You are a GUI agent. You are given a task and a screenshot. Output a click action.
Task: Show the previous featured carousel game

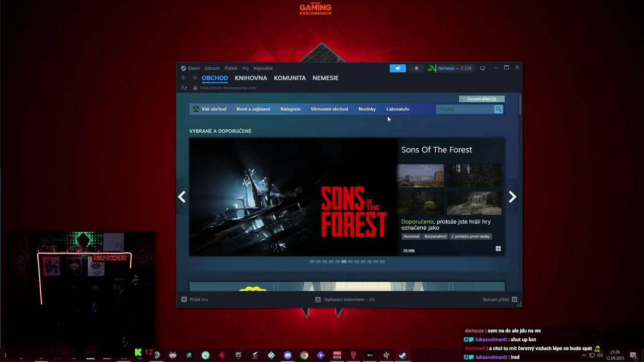(182, 197)
